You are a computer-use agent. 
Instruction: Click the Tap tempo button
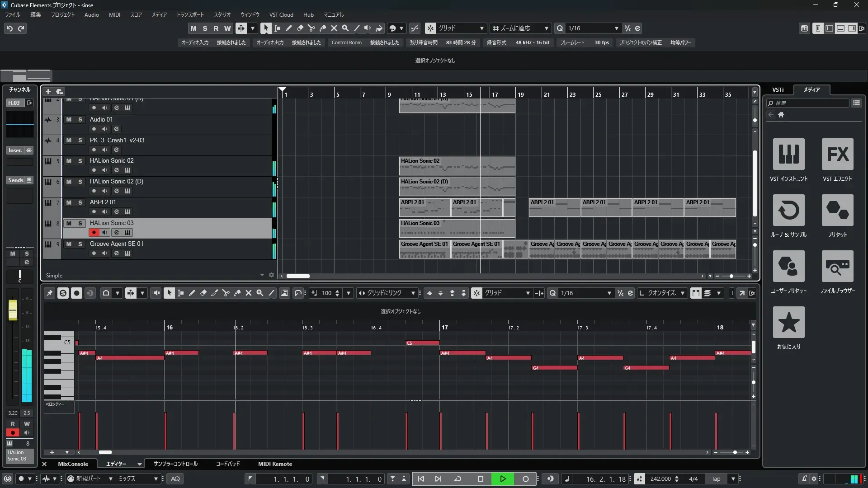[716, 479]
